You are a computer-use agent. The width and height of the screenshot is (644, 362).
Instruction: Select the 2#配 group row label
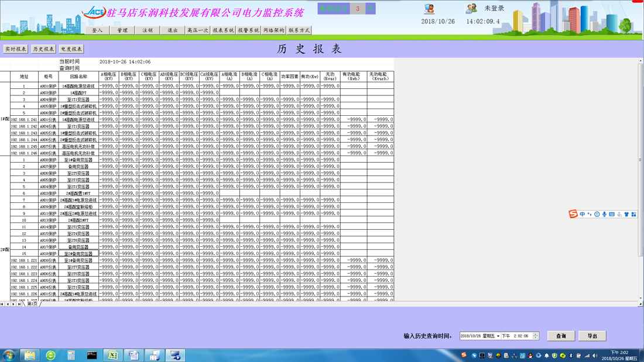[x=5, y=249]
